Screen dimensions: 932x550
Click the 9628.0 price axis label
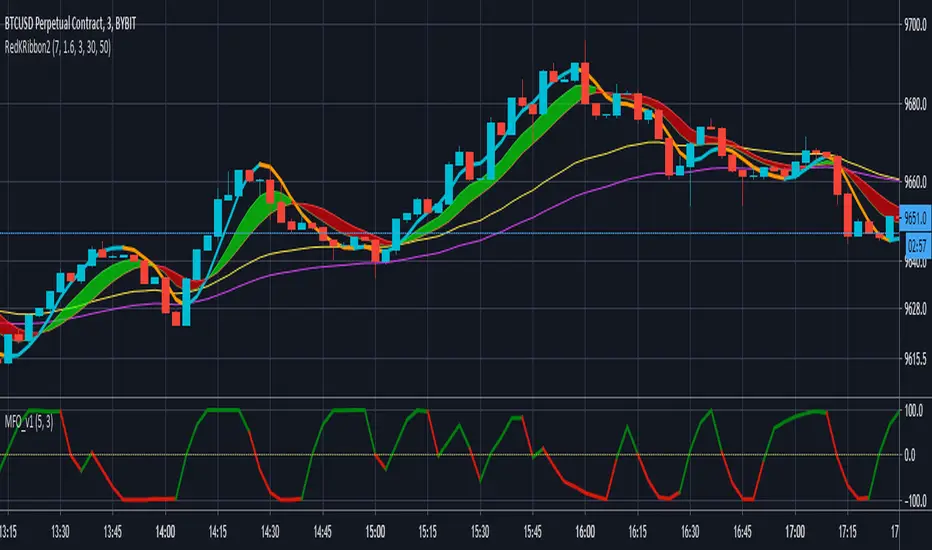pyautogui.click(x=915, y=309)
